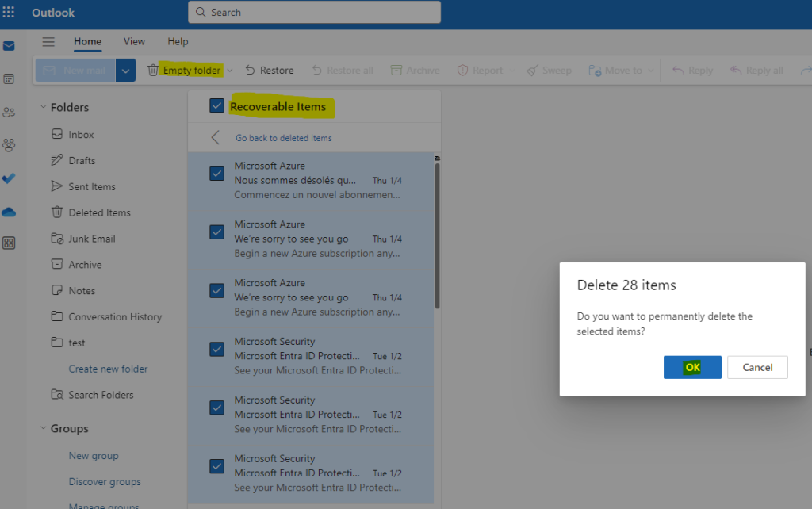
Task: Click the Reply all arrows icon
Action: [736, 70]
